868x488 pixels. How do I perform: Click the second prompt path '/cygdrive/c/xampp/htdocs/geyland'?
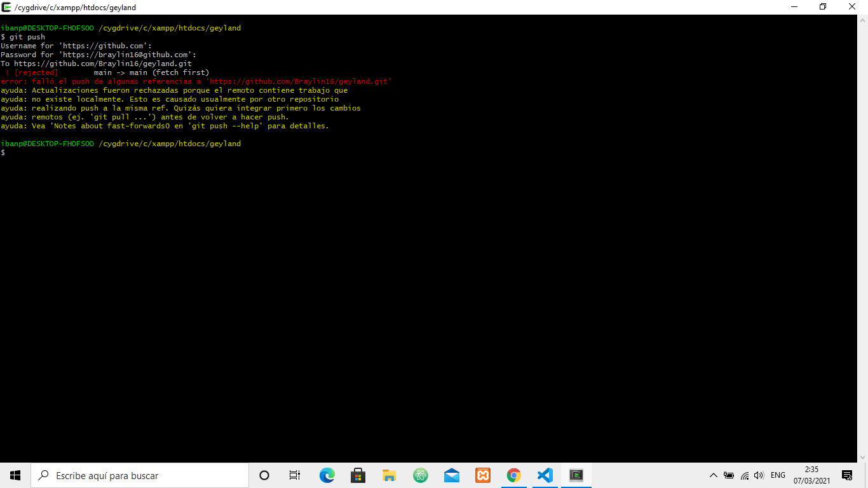(170, 144)
